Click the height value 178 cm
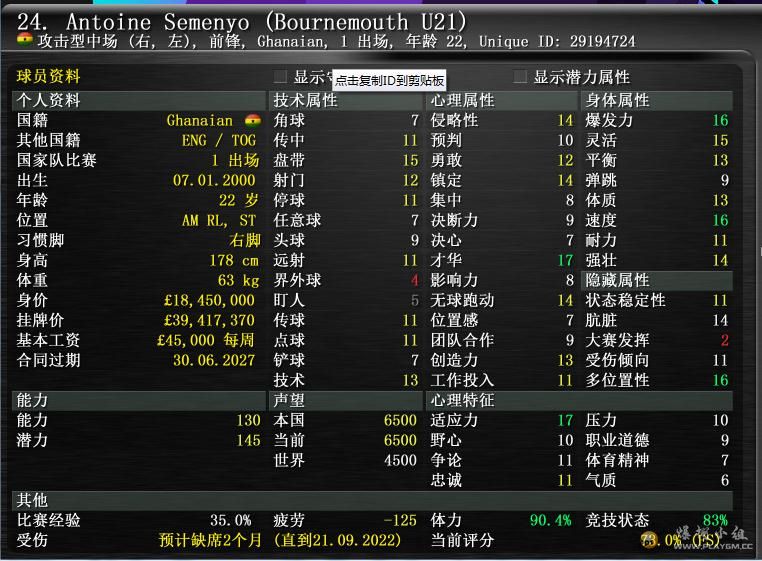Viewport: 762px width, 561px height. 234,260
